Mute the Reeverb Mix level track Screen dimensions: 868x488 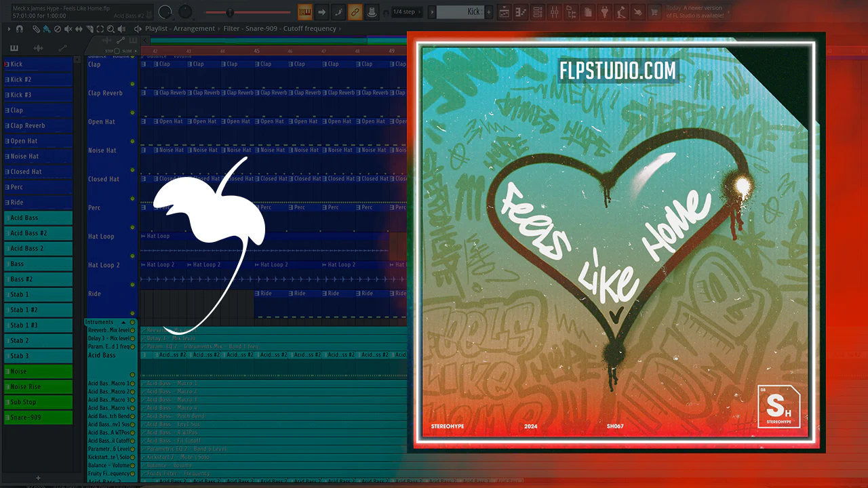tap(132, 330)
